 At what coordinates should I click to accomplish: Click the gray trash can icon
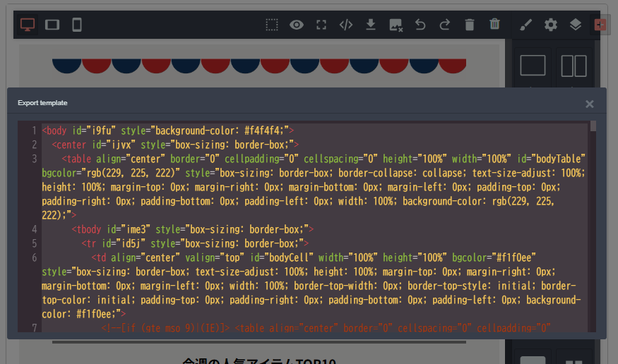click(x=470, y=25)
